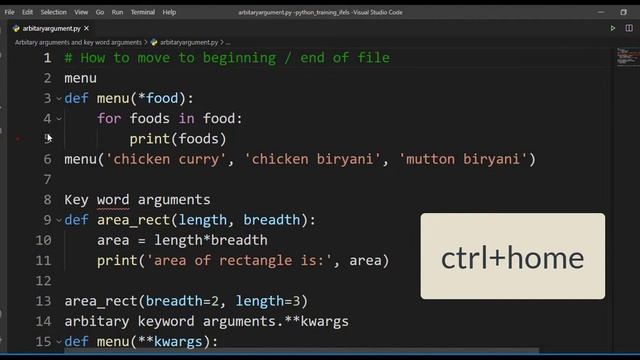Click the underlined 'word' on line 8
The image size is (640, 360).
click(113, 200)
